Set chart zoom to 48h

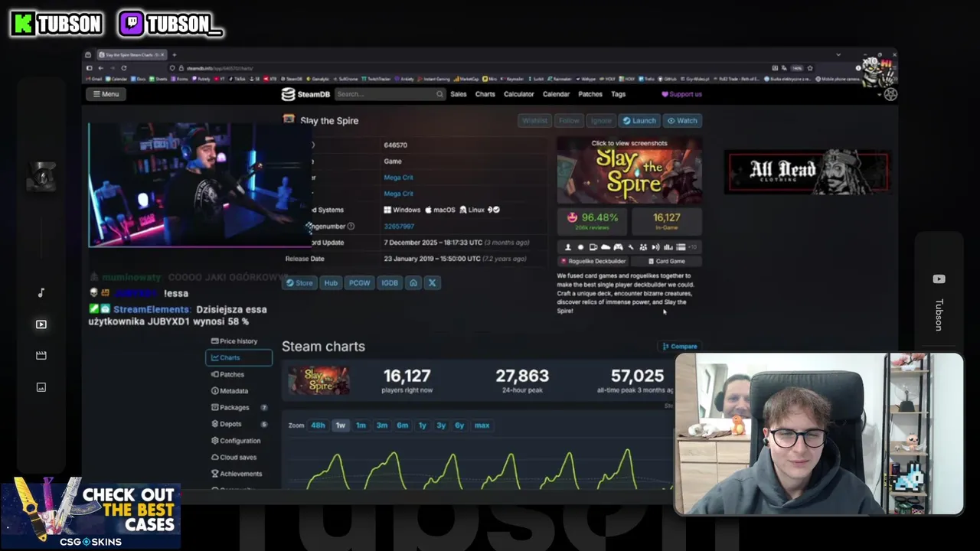point(318,425)
